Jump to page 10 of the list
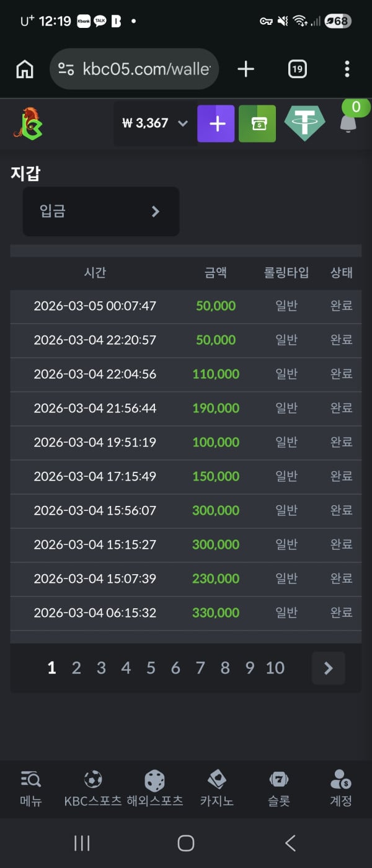Screen dimensions: 372x868 point(275,668)
